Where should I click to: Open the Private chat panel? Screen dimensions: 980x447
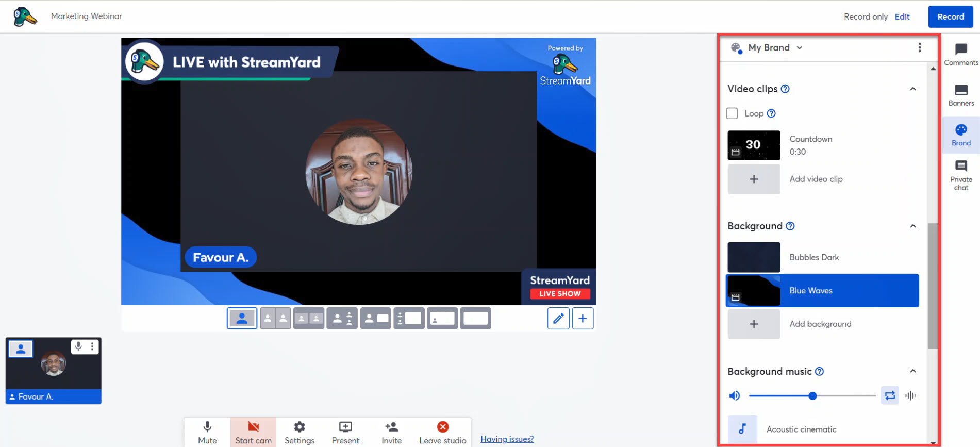pyautogui.click(x=961, y=175)
